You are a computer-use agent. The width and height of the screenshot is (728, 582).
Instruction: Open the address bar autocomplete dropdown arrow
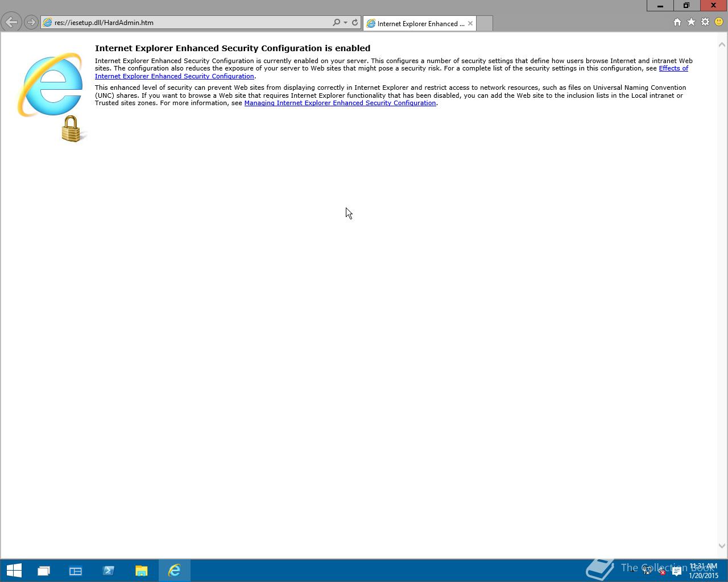[x=345, y=23]
